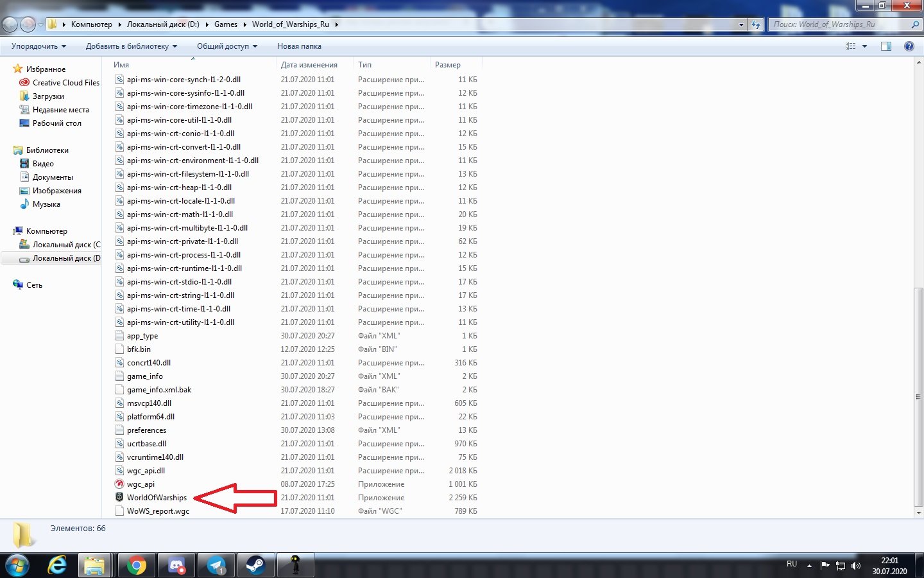924x578 pixels.
Task: Toggle the preview pane icon
Action: [x=886, y=46]
